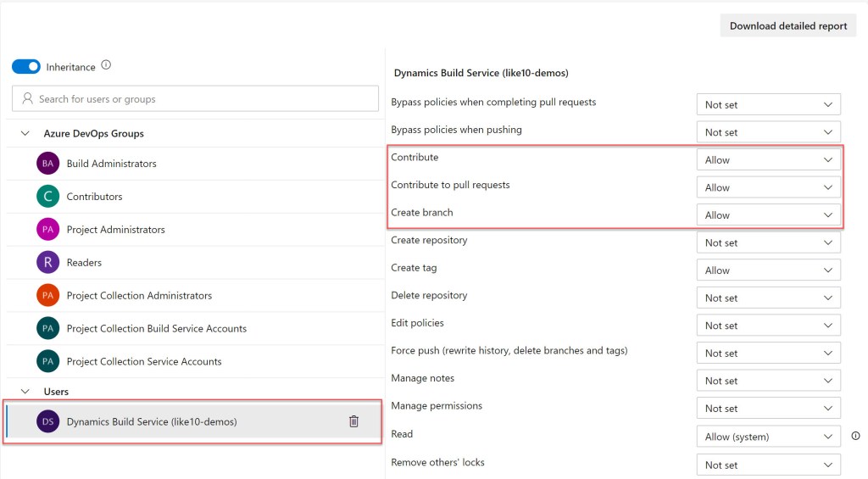Viewport: 868px width, 479px height.
Task: Click the Read permission info icon
Action: click(x=855, y=437)
